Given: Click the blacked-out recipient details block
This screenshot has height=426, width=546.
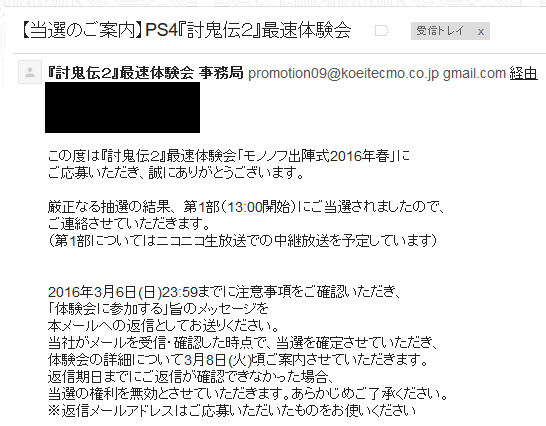Looking at the screenshot, I should (x=122, y=107).
